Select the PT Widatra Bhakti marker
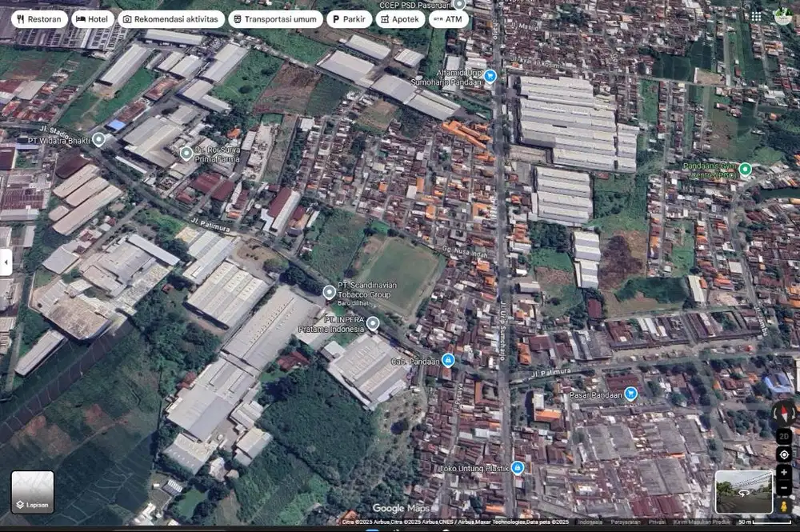The height and width of the screenshot is (532, 800). 98,138
